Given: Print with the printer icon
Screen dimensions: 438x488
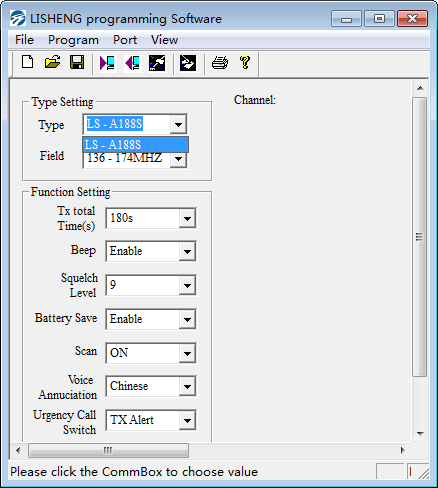Looking at the screenshot, I should click(x=220, y=62).
